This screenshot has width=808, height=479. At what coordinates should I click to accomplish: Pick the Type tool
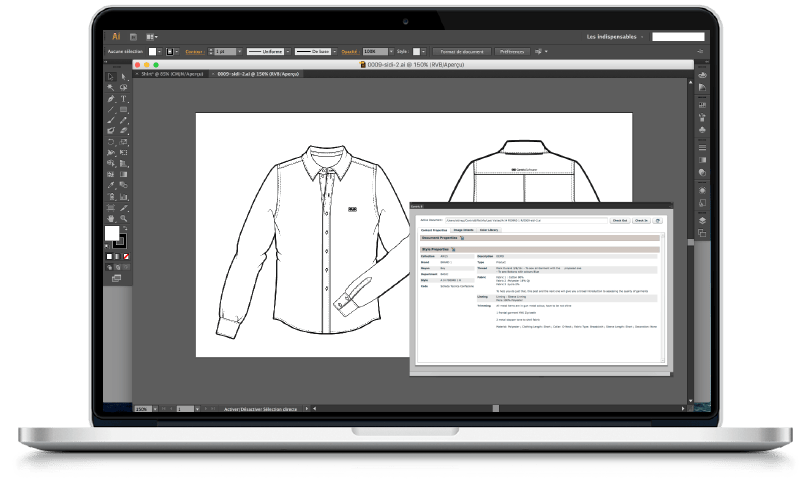(124, 98)
